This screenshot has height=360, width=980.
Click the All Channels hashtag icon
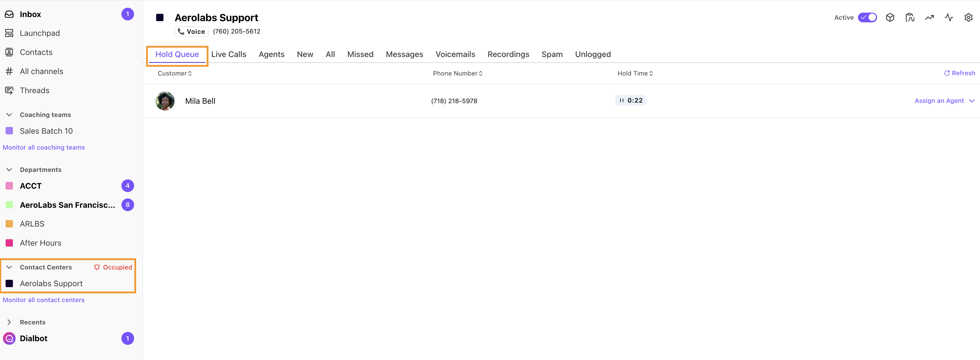click(10, 71)
